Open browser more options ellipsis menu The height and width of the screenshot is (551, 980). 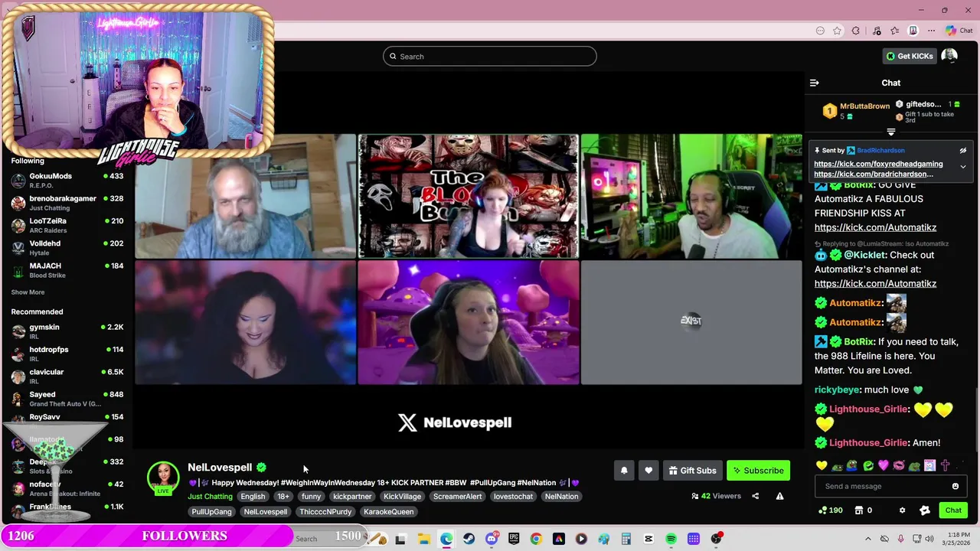(x=931, y=31)
